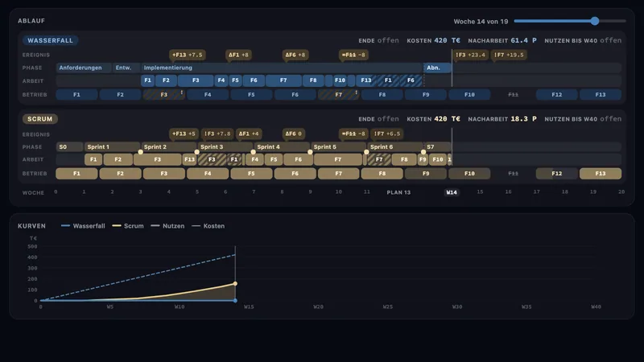The image size is (644, 362).
Task: Click hatched F6 rework block in Wasserfall Arbeit
Action: click(x=411, y=80)
